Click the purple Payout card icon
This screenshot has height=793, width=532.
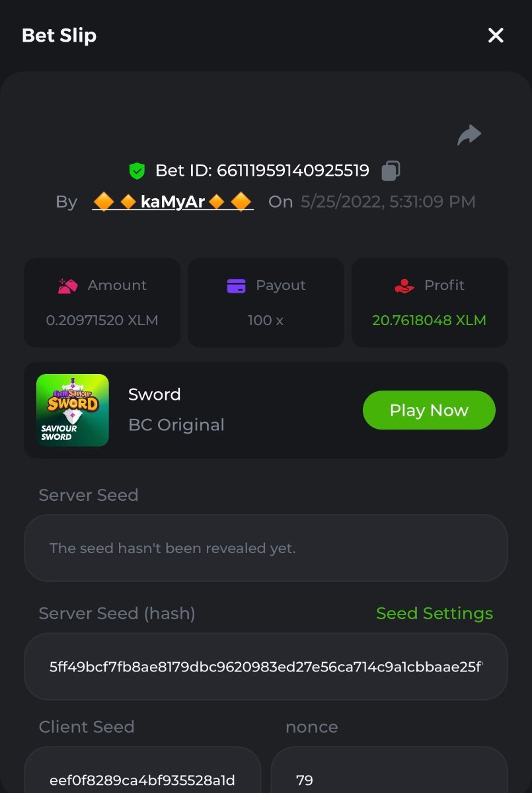coord(236,286)
